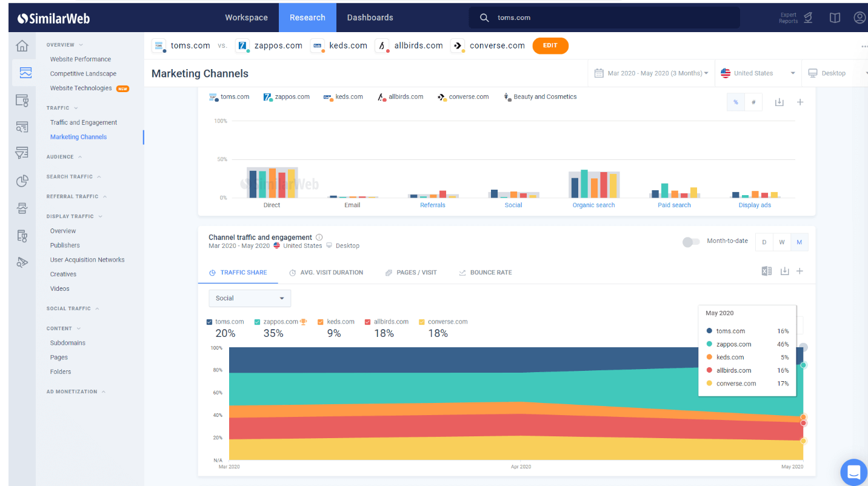
Task: Collapse the Overview sidebar section
Action: click(65, 45)
